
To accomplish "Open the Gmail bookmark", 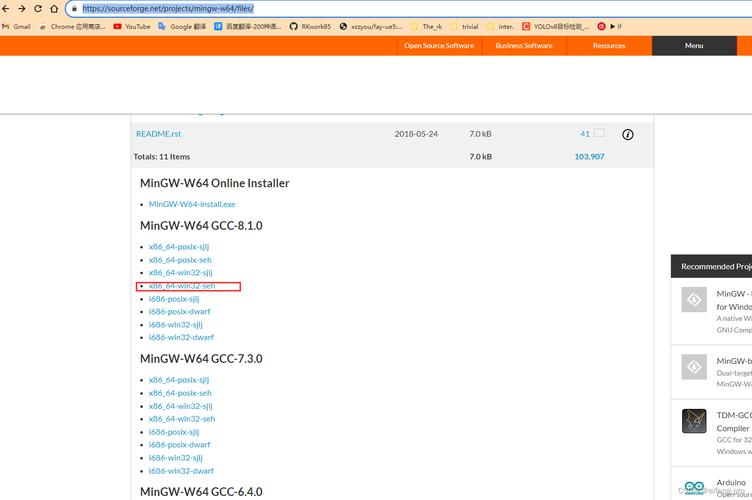I will pyautogui.click(x=17, y=27).
